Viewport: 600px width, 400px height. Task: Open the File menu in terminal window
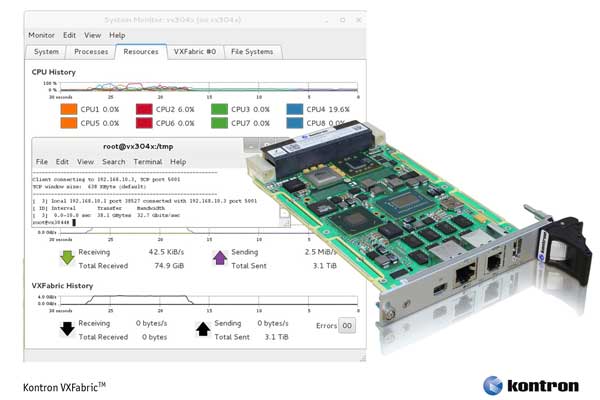(x=42, y=162)
